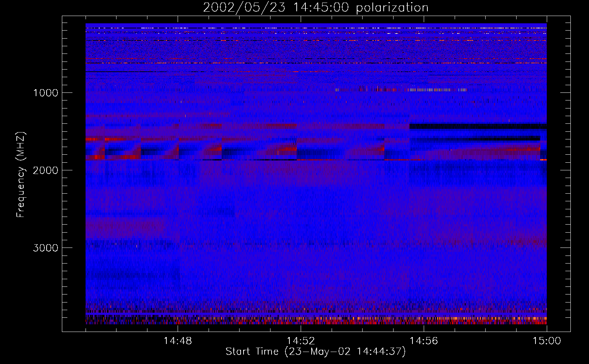This screenshot has height=364, width=589.
Task: Click the 1000 frequency tick label
Action: pos(46,93)
